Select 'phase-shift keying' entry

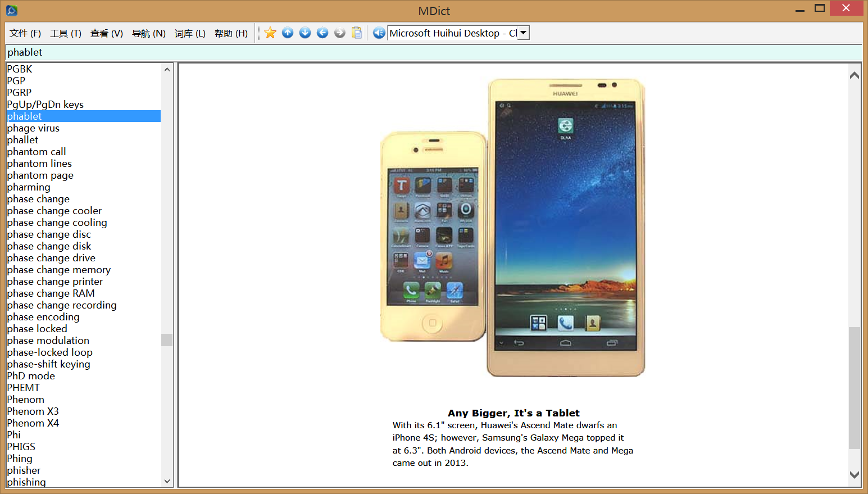click(49, 364)
